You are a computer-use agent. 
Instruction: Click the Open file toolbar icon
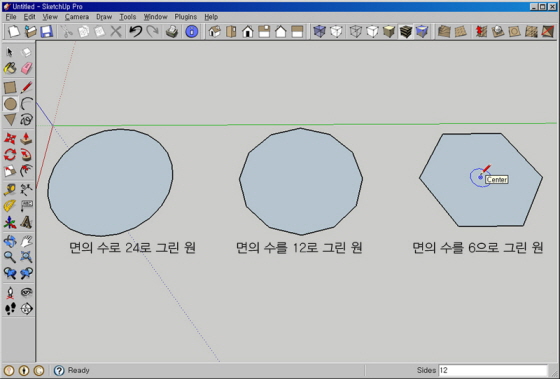(30, 32)
